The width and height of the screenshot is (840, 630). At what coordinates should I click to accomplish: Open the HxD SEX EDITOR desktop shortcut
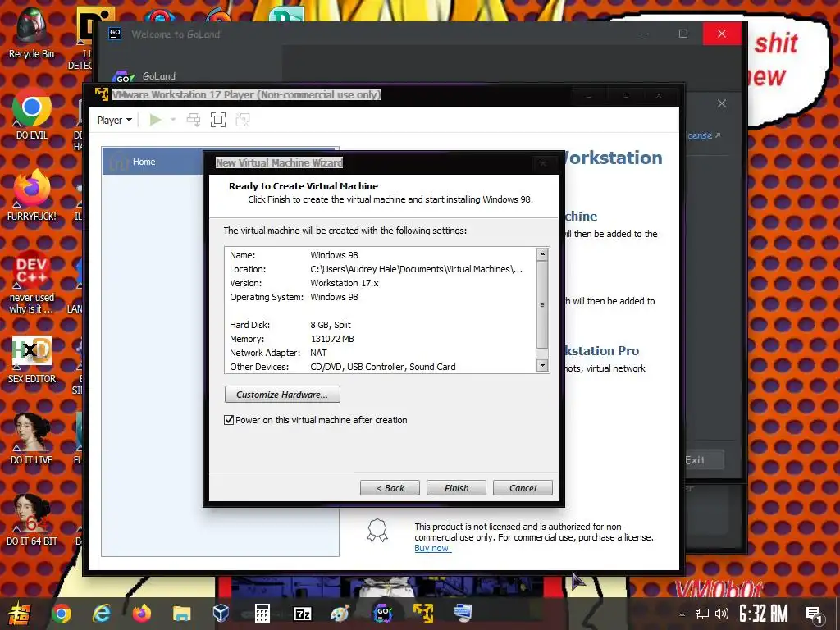pos(31,359)
